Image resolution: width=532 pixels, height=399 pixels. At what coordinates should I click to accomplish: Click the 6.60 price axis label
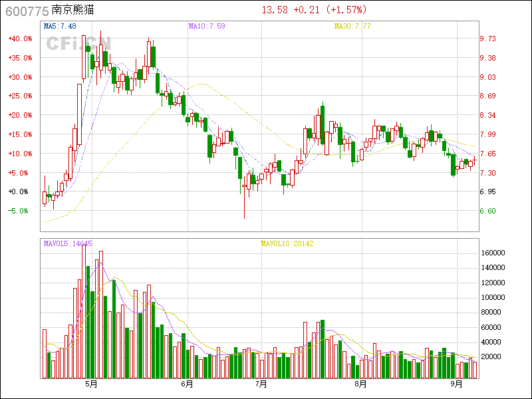pos(488,211)
